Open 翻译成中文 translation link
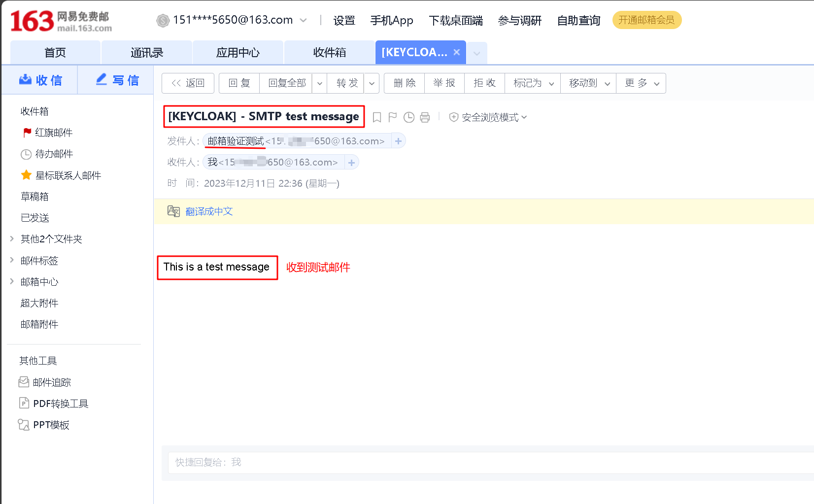The height and width of the screenshot is (504, 814). [209, 211]
